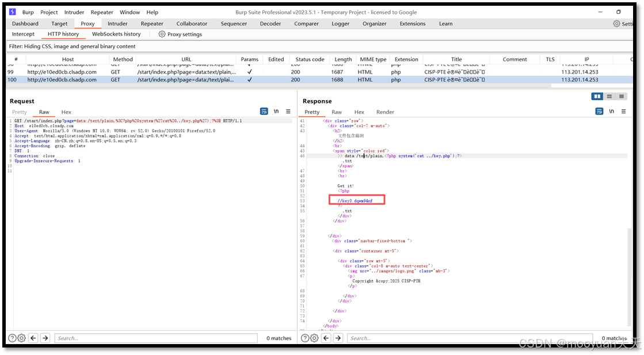Switch to the Dashboard tab
The image size is (644, 355).
point(25,24)
